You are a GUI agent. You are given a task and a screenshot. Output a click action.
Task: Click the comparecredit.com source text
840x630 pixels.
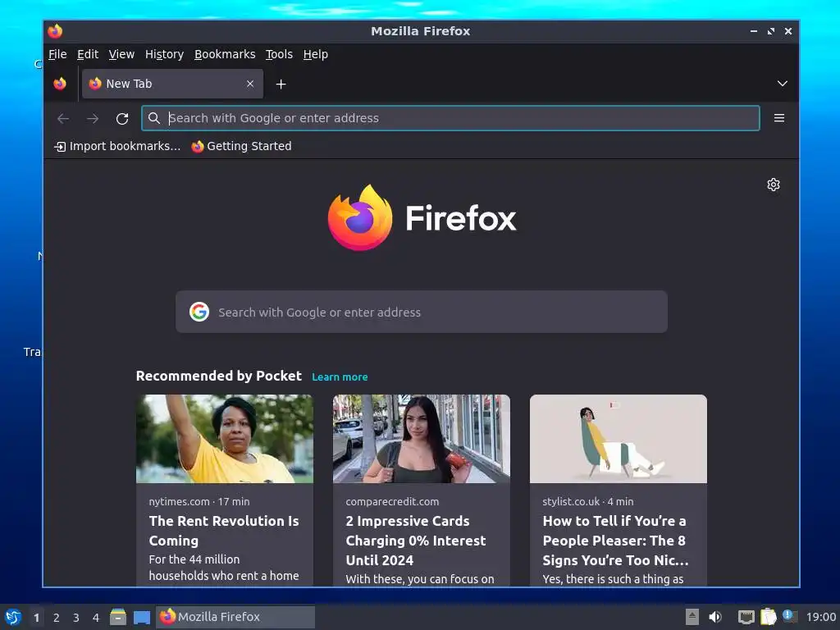coord(392,502)
